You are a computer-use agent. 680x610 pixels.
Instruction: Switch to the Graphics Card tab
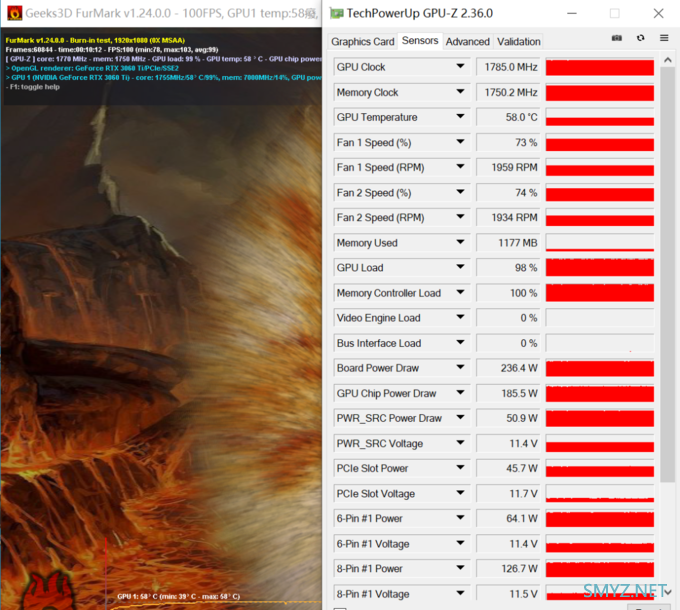[x=363, y=42]
